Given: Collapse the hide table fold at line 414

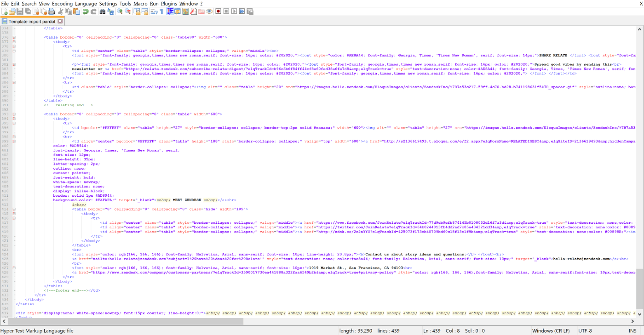Looking at the screenshot, I should tap(14, 210).
